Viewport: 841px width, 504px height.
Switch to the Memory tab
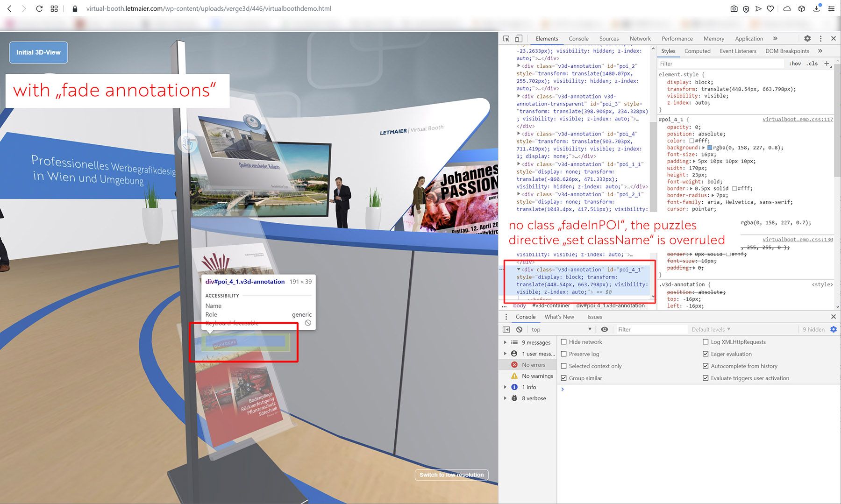click(714, 39)
